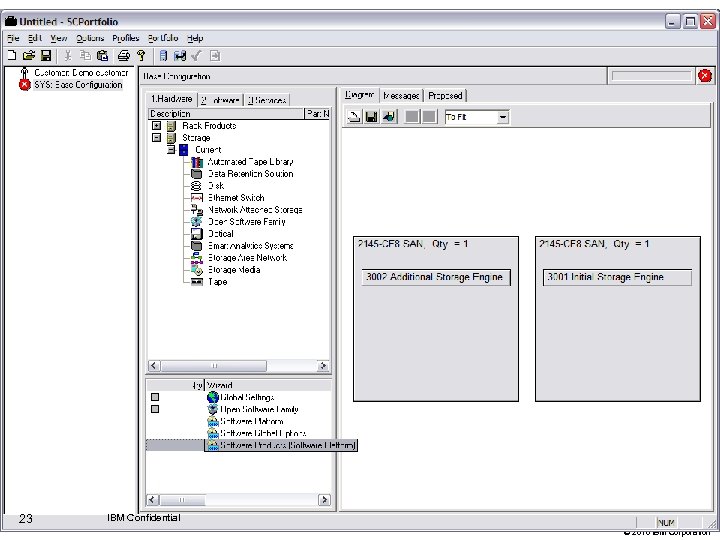Viewport: 720px width, 540px height.
Task: Select Software Products (Software Platform) wizard row
Action: 281,445
